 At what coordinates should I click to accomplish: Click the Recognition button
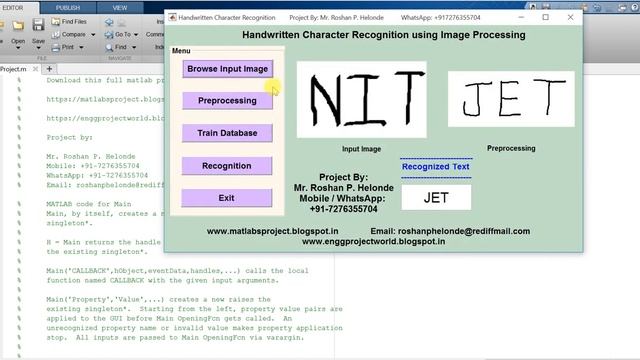(227, 166)
